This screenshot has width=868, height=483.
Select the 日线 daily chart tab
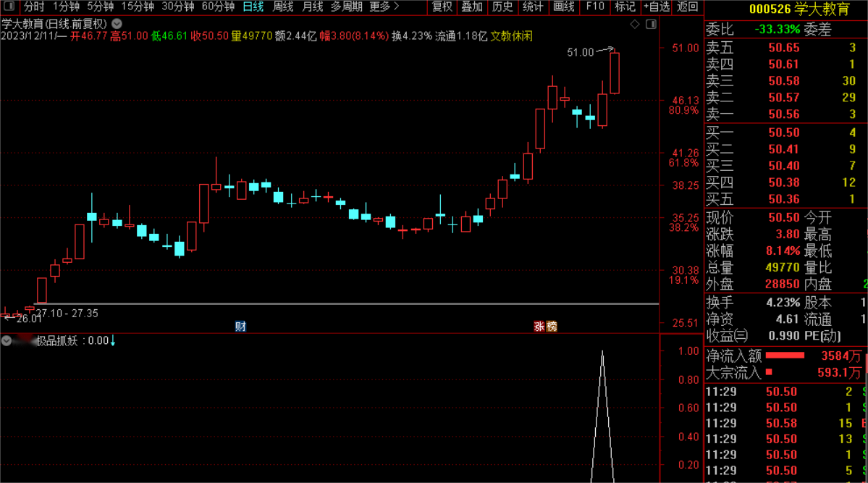tap(253, 7)
